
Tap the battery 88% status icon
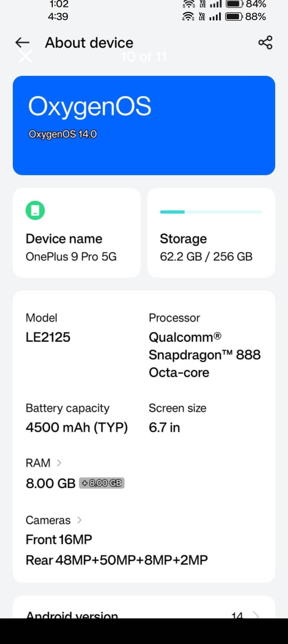click(x=234, y=17)
